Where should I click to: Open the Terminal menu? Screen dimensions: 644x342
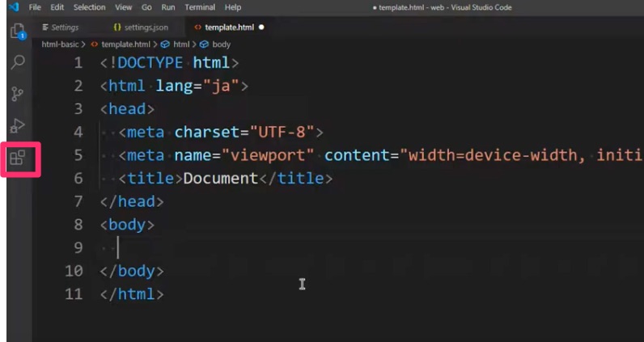coord(200,7)
